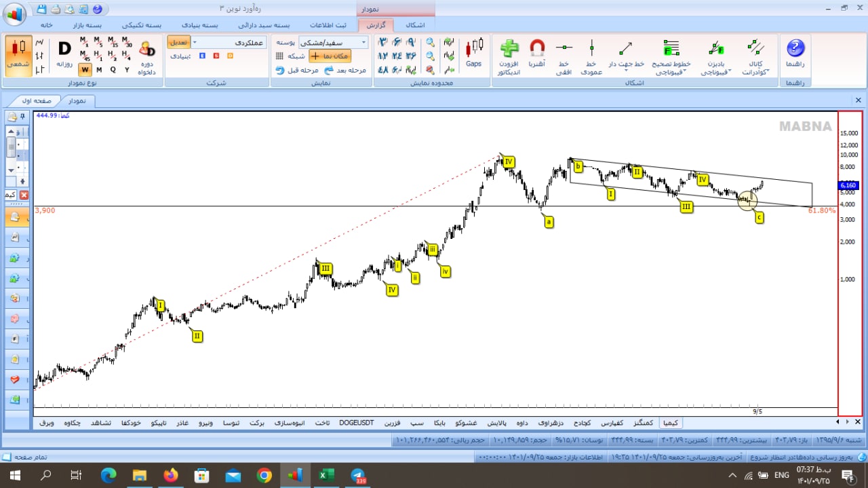Open the بسته تکنیکی ribbon tab
This screenshot has height=488, width=868.
142,24
